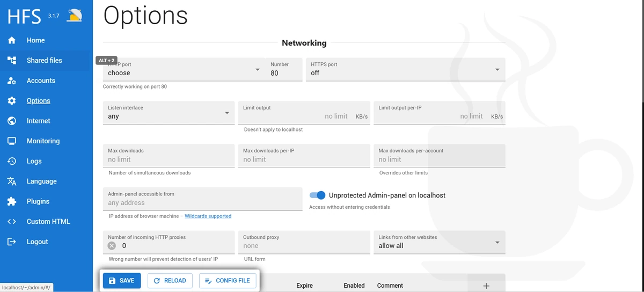
Task: Expand the Listen interface dropdown
Action: 169,113
